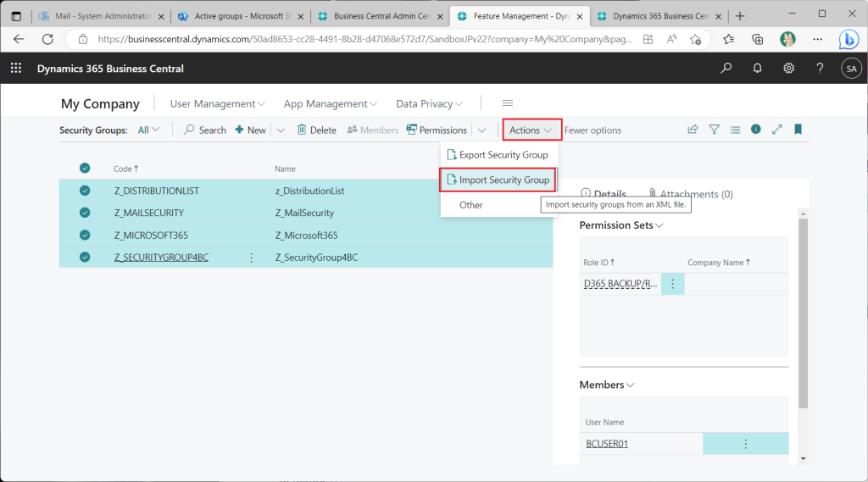The height and width of the screenshot is (482, 868).
Task: Toggle the FactBox information icon
Action: 755,129
